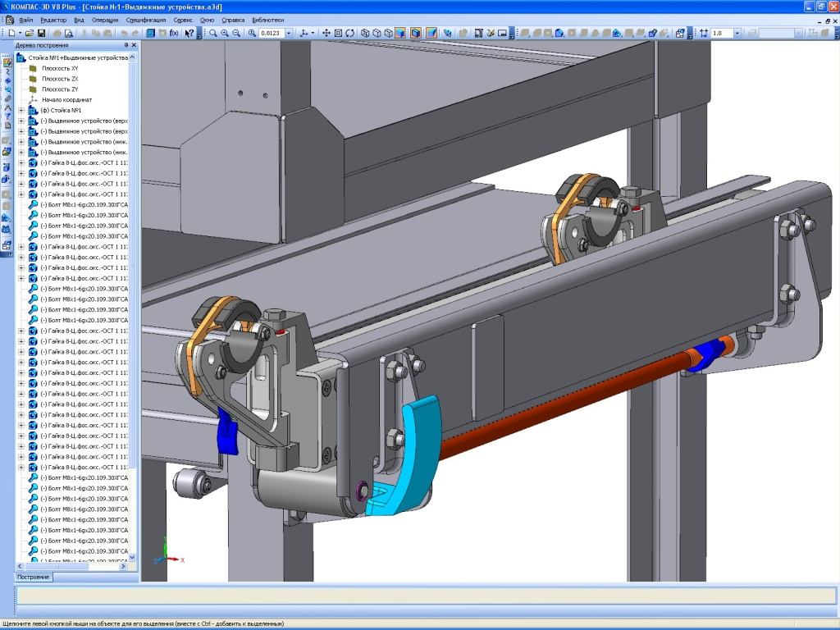Click the zoom out magnifier icon
Image resolution: width=840 pixels, height=630 pixels.
click(x=237, y=33)
